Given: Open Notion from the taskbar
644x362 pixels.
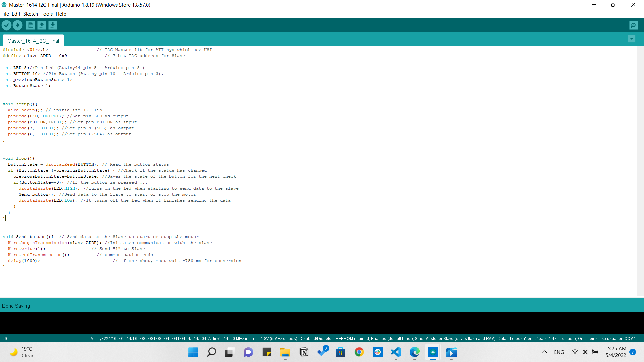Looking at the screenshot, I should point(304,352).
